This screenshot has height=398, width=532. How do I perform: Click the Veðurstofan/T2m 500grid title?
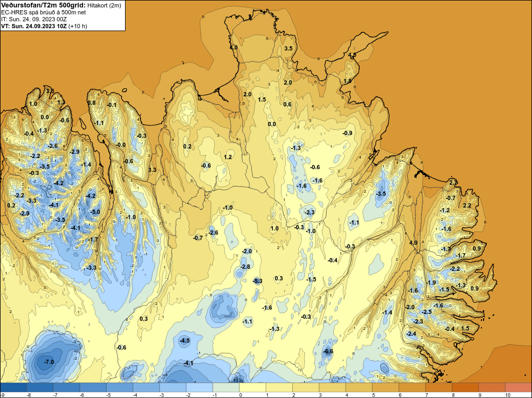tap(44, 5)
